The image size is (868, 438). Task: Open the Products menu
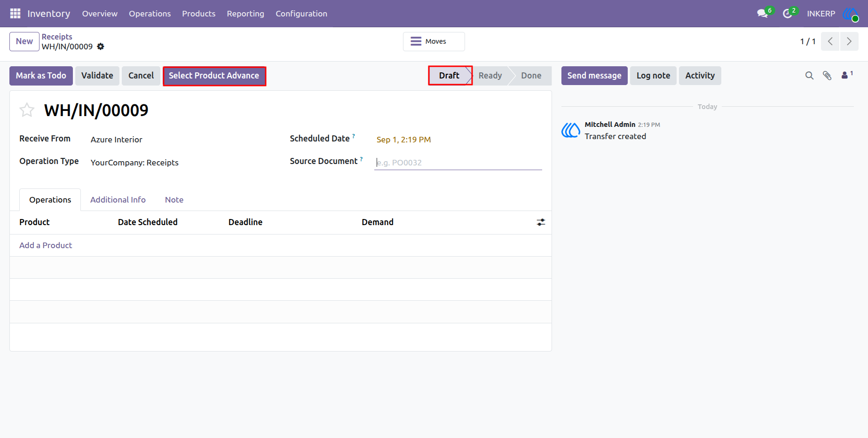coord(199,14)
